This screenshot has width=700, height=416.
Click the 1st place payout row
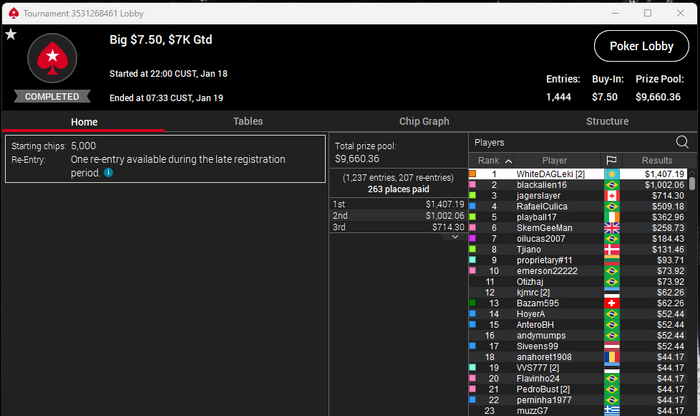point(398,204)
